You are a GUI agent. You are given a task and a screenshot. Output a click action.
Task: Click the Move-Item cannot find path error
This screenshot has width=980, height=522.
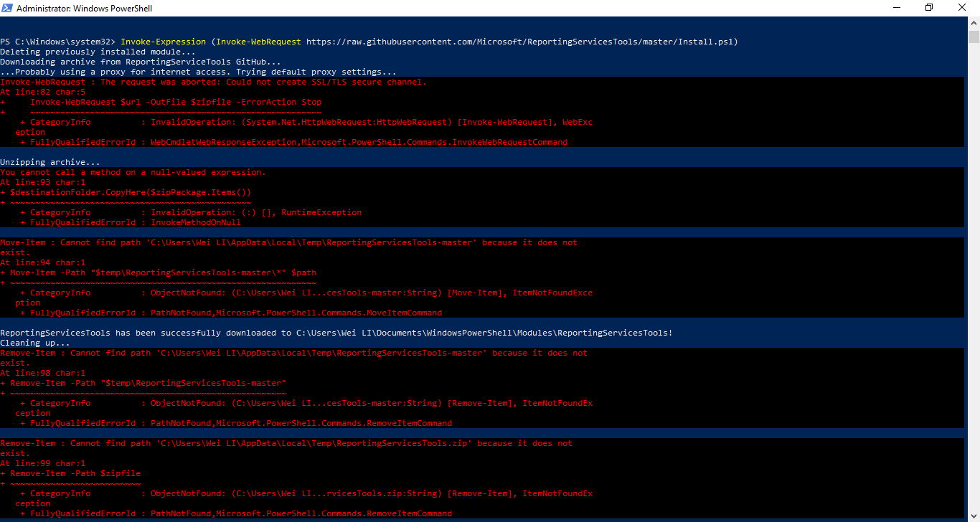pos(287,242)
